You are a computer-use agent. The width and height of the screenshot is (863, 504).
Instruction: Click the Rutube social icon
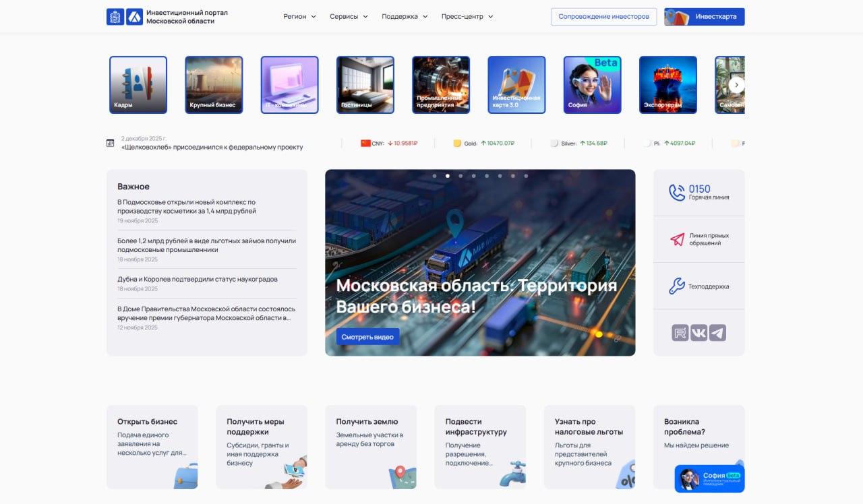[680, 333]
